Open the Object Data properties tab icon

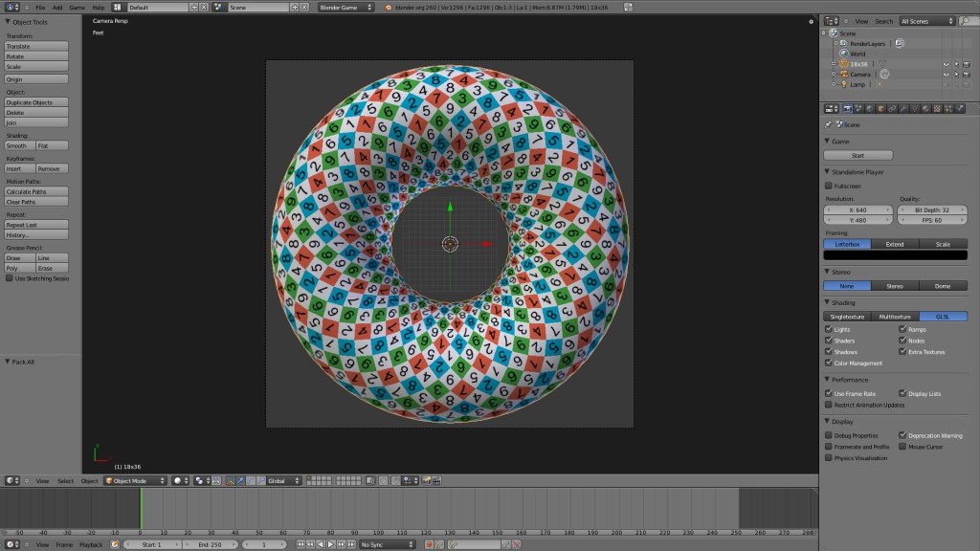point(915,109)
